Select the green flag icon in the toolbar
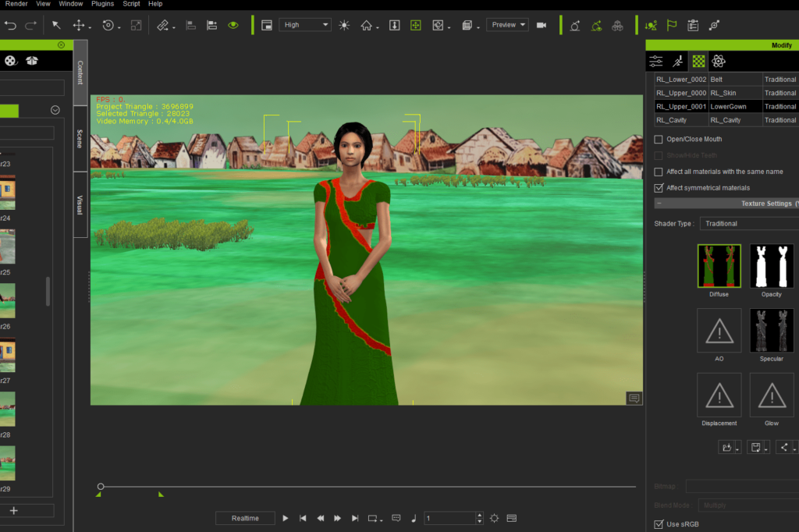 672,24
